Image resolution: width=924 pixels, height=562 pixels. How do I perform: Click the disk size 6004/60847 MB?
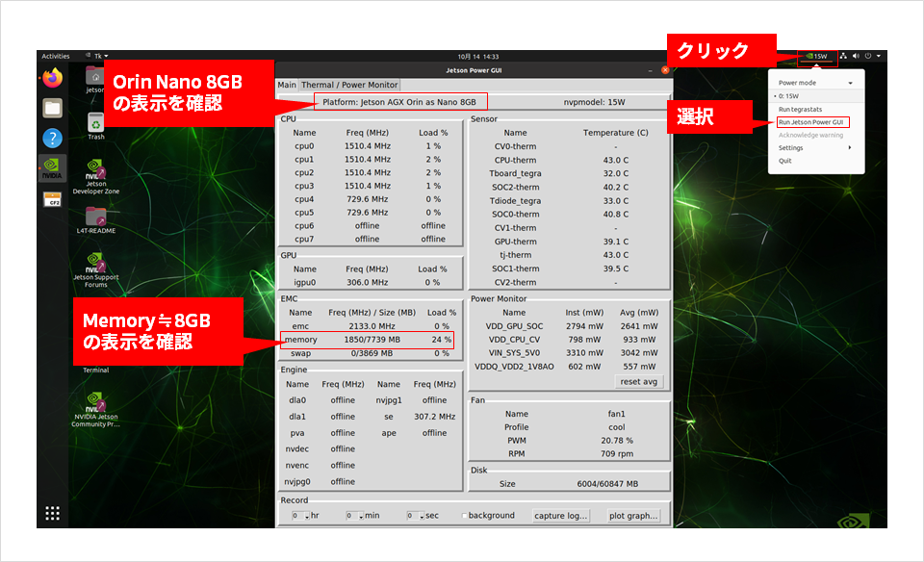[x=607, y=484]
